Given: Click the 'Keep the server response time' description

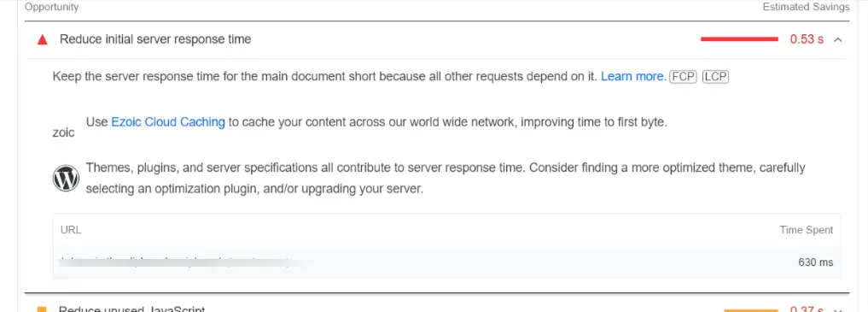Looking at the screenshot, I should [x=325, y=76].
